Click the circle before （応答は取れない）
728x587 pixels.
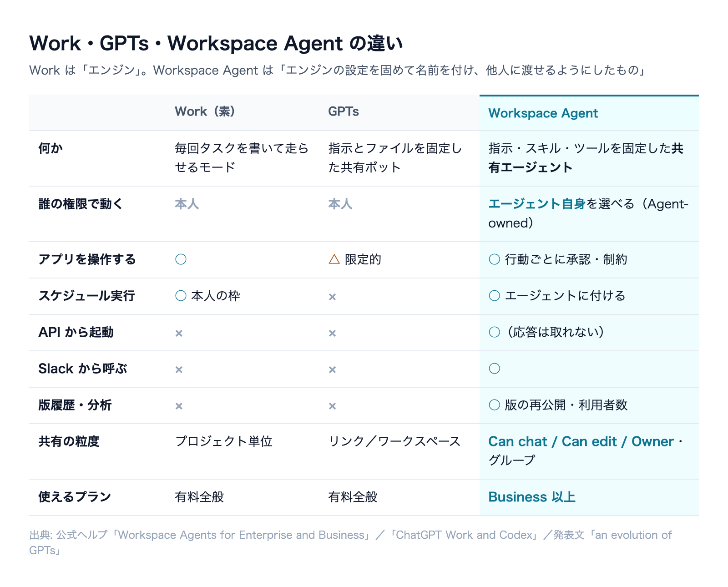494,332
